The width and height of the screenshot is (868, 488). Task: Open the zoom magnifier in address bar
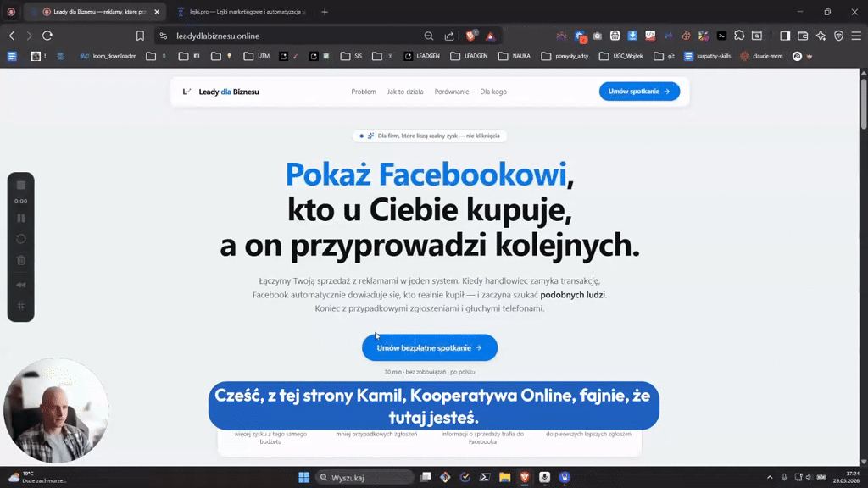[428, 36]
